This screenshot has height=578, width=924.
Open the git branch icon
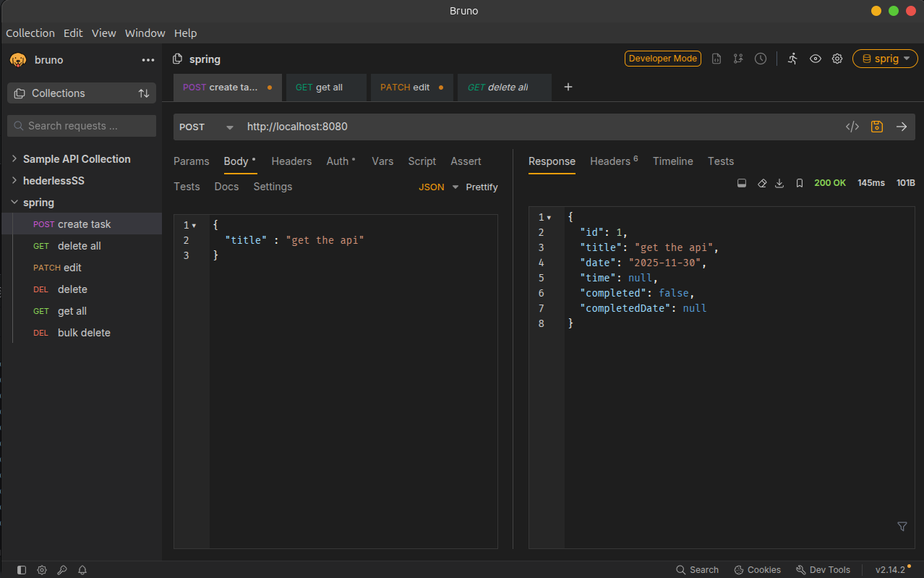(x=738, y=59)
